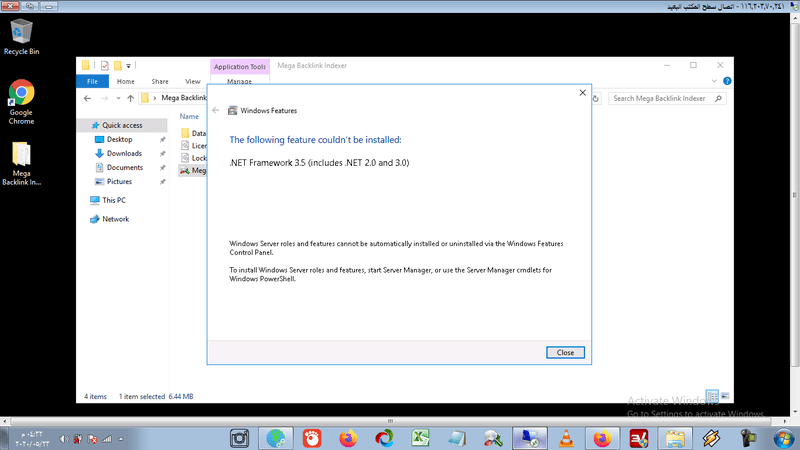Click the Windows Features dialog back arrow
800x450 pixels.
coord(216,110)
